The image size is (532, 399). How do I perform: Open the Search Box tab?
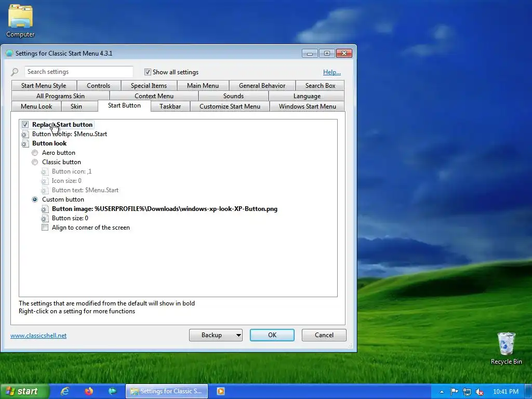click(320, 86)
